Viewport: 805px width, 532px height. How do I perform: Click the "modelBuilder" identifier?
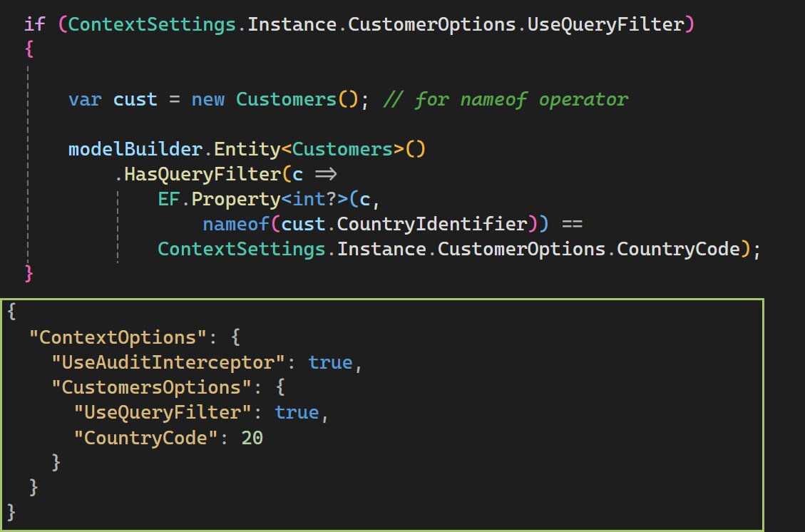coord(135,149)
